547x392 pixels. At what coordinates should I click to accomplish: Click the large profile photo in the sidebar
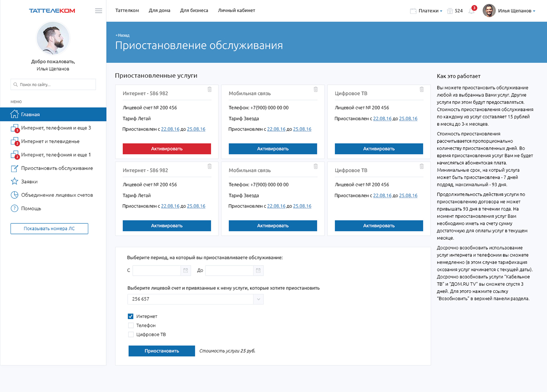(x=53, y=38)
